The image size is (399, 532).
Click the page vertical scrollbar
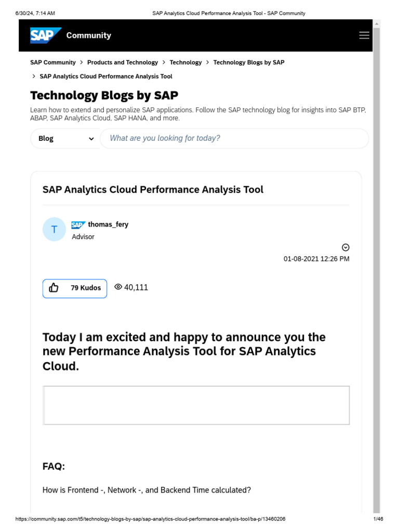click(x=377, y=260)
